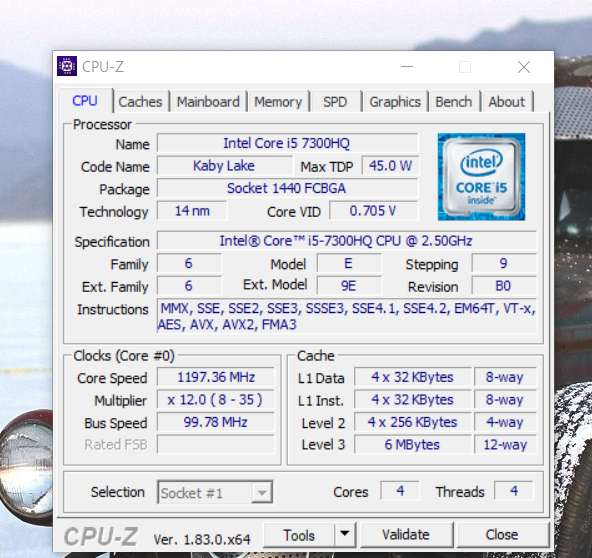Image resolution: width=592 pixels, height=558 pixels.
Task: Click the Family value '6'
Action: pos(189,264)
